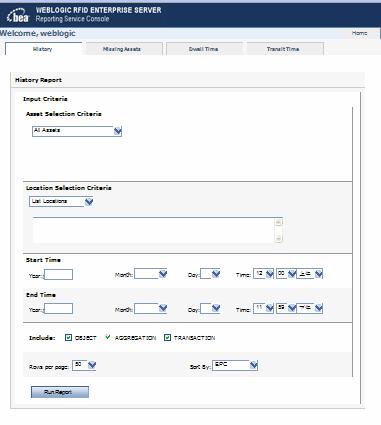This screenshot has width=381, height=425.
Task: Expand the List Locations dropdown
Action: click(x=89, y=202)
